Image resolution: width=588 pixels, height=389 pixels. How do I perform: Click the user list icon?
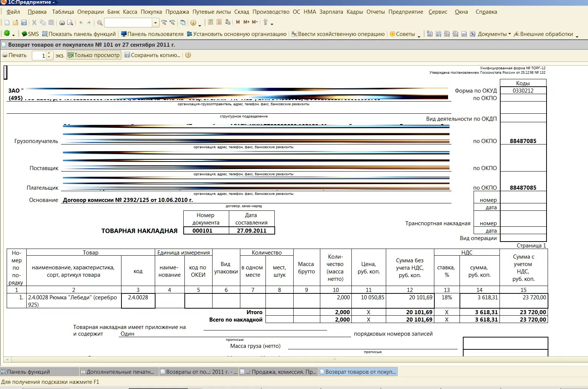point(227,22)
